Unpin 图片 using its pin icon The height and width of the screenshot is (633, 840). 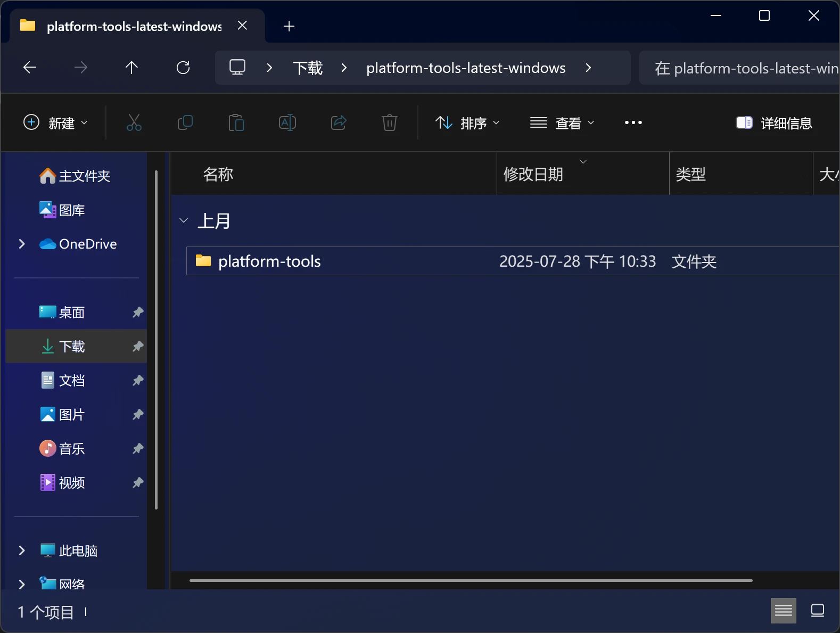tap(138, 414)
